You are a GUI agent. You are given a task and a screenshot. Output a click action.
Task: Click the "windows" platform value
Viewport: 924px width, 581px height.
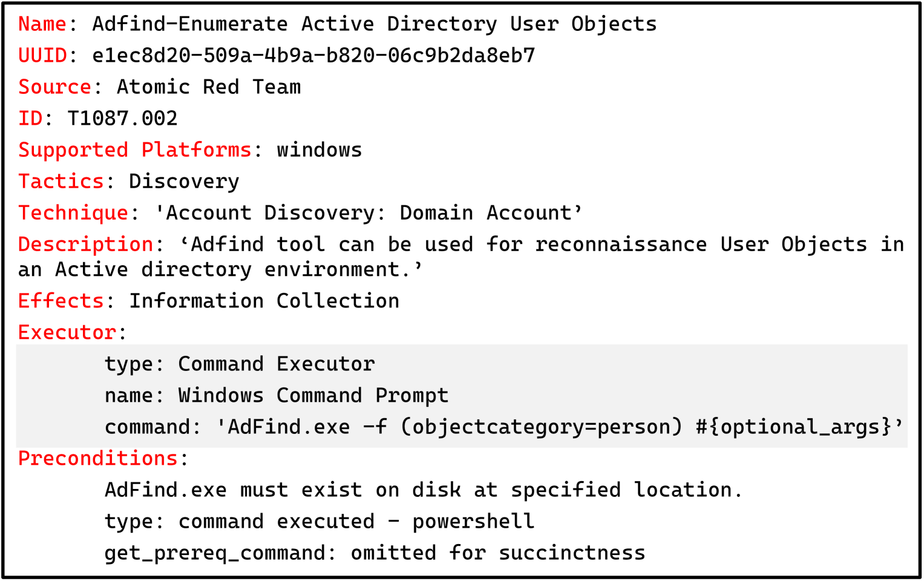click(319, 150)
